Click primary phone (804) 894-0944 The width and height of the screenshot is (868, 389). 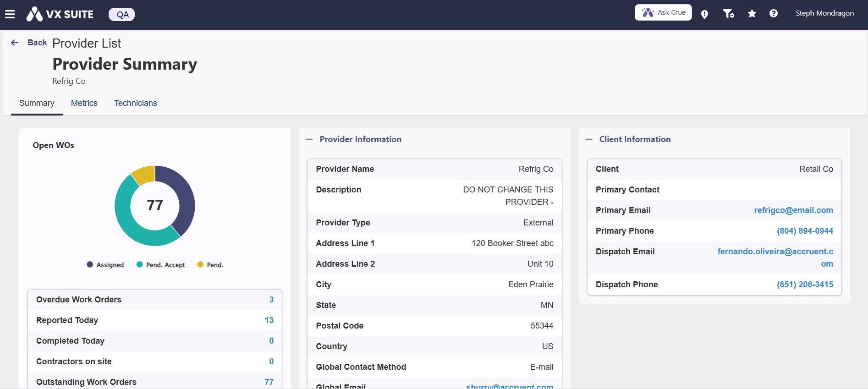click(805, 231)
